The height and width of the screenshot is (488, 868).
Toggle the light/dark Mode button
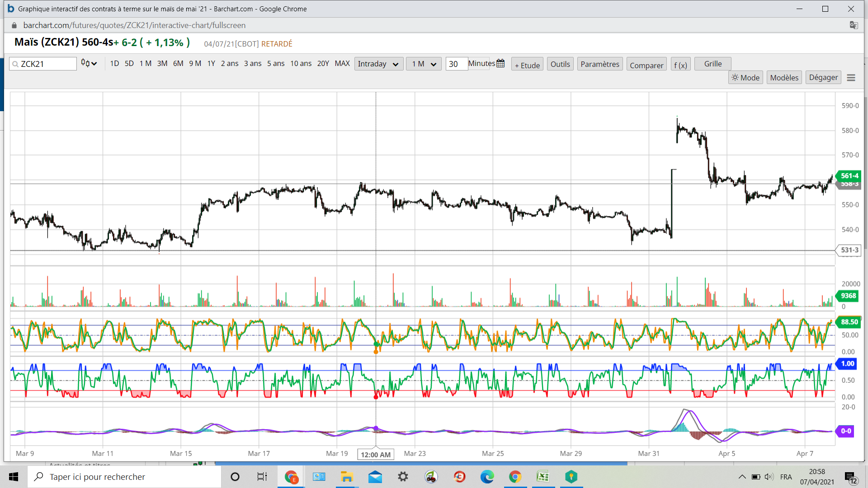coord(745,78)
